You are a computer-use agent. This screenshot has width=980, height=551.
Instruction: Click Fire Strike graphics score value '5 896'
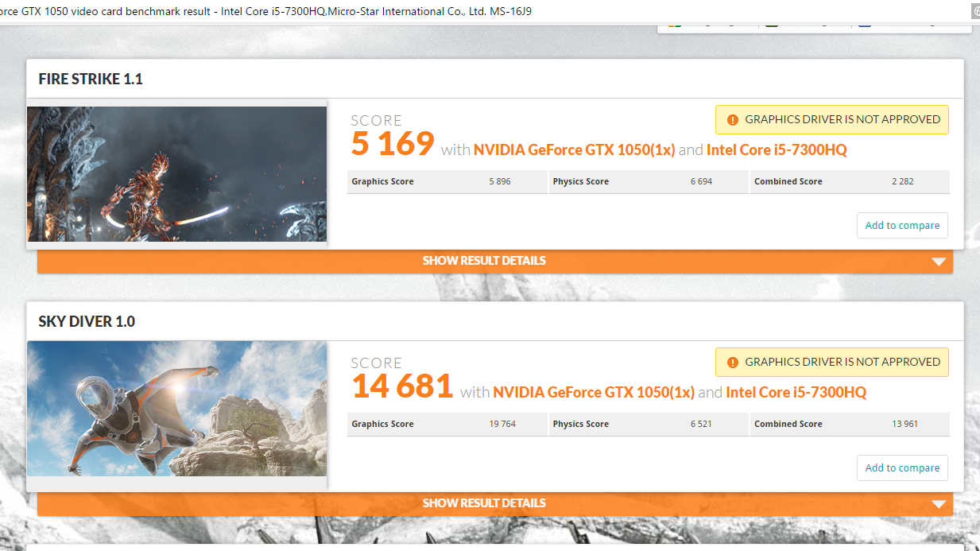[500, 182]
